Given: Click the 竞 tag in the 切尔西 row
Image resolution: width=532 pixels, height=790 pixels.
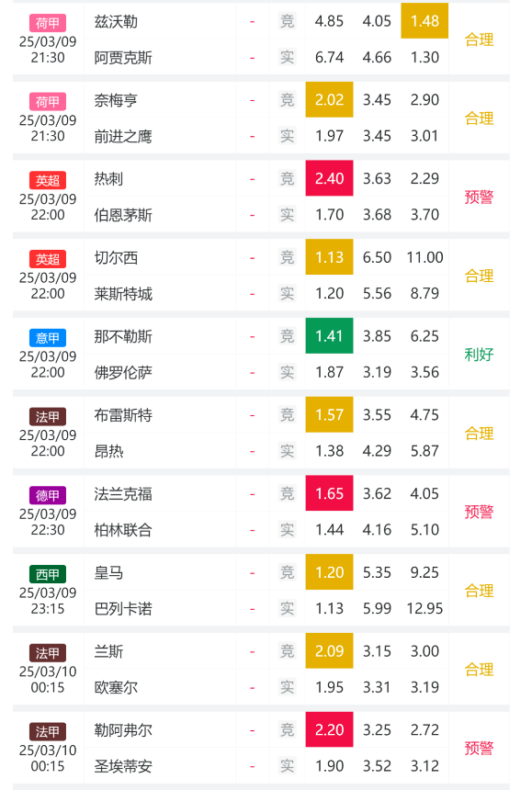Looking at the screenshot, I should coord(288,257).
